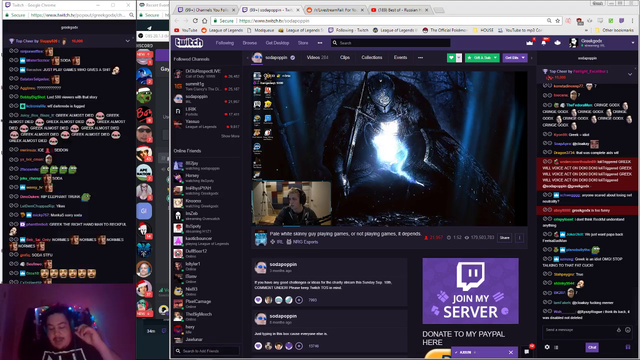Go to Chrome's home page button
The width and height of the screenshot is (640, 360).
(204, 20)
